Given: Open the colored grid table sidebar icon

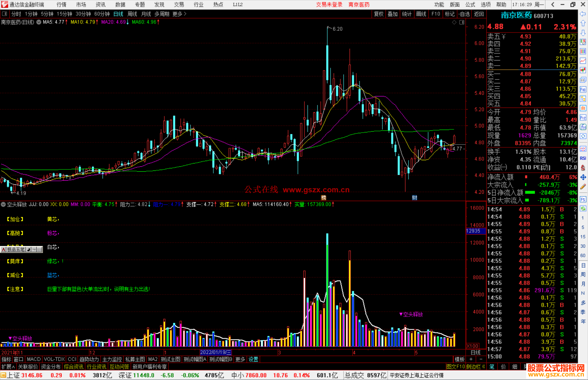Looking at the screenshot, I should pos(583,51).
